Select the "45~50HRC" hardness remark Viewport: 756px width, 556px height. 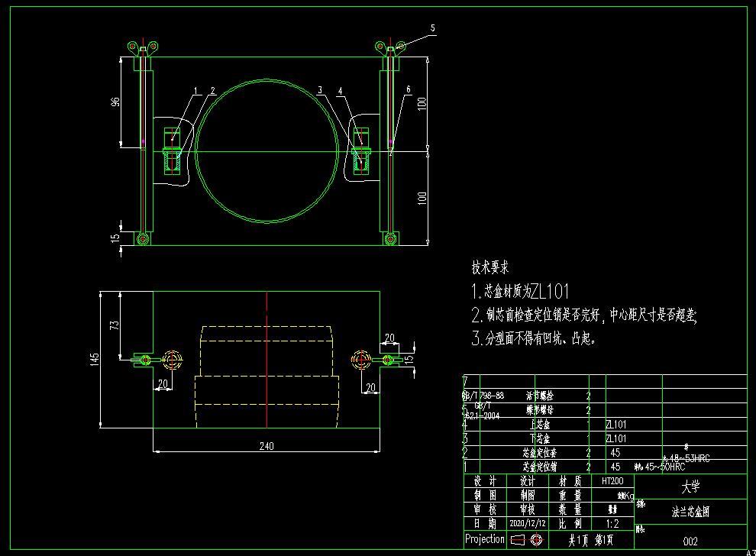(665, 467)
